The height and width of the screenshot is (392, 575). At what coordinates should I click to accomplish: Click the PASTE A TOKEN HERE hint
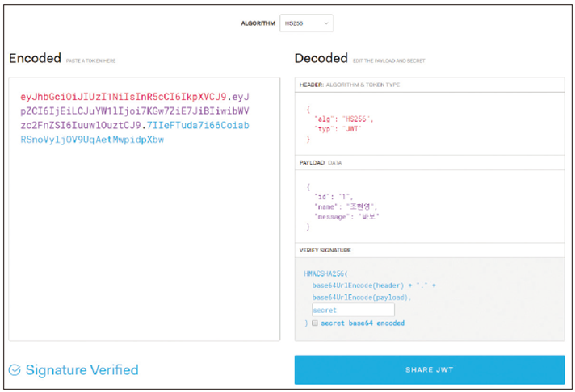point(90,60)
